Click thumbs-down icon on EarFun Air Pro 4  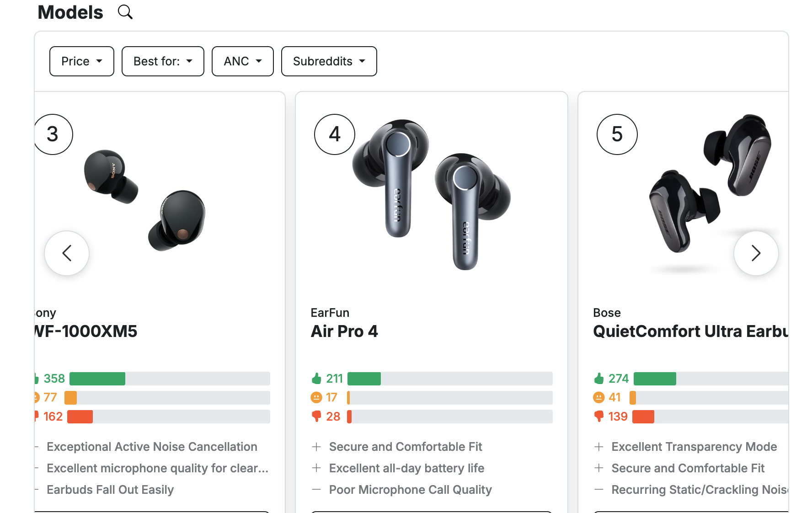pyautogui.click(x=316, y=416)
